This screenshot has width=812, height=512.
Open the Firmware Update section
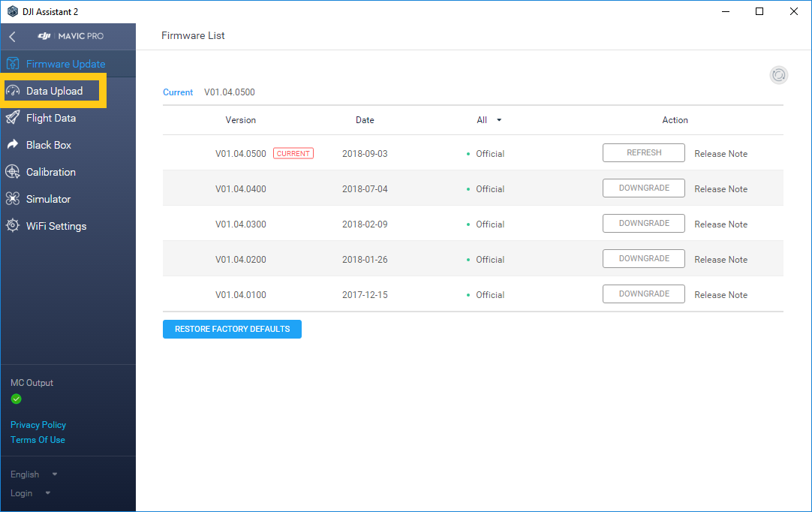tap(68, 64)
